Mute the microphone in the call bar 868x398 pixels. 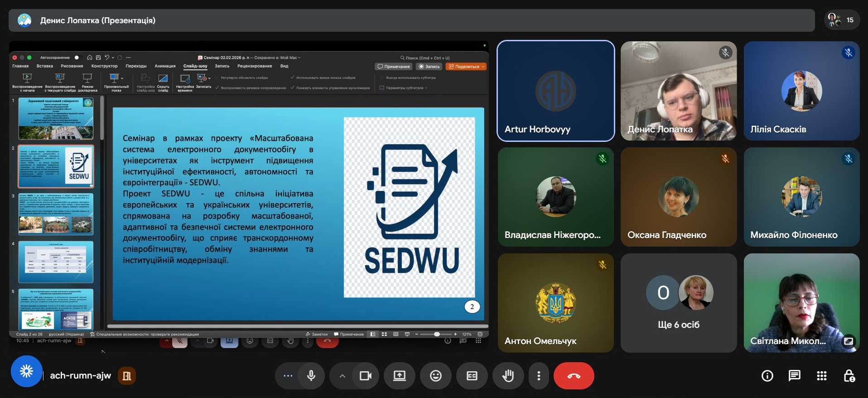311,376
